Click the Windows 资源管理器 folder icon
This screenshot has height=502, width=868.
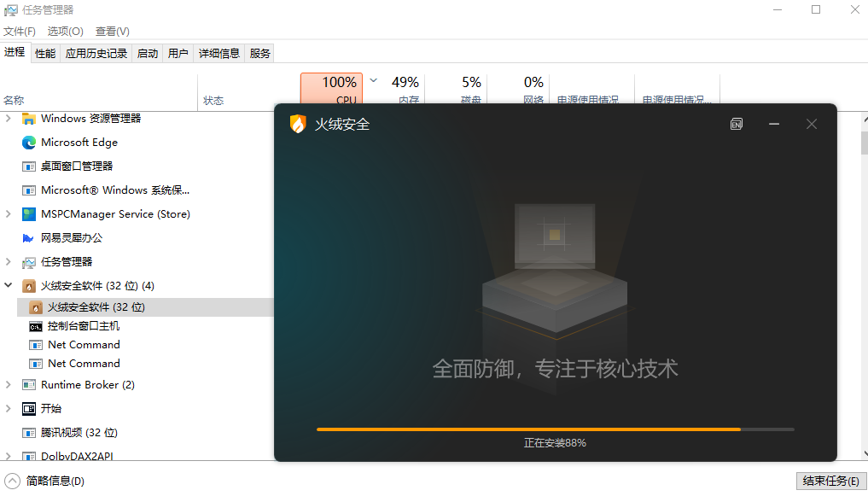[x=29, y=119]
